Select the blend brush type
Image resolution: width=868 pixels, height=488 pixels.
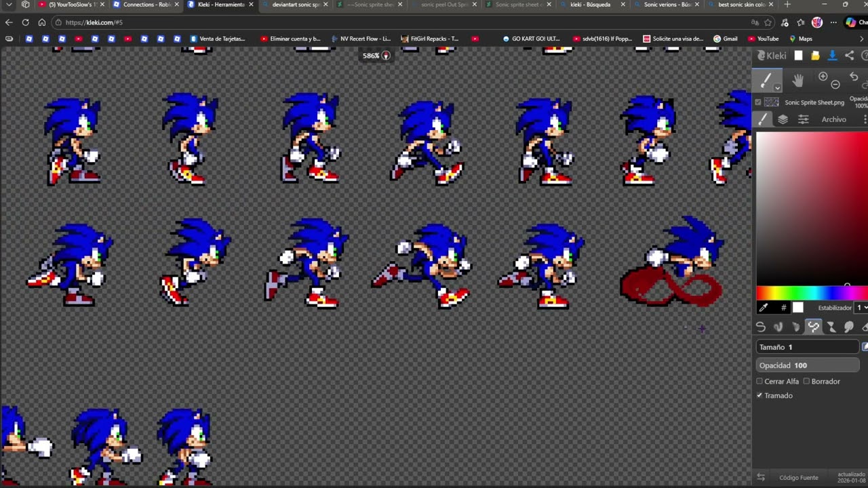pos(778,327)
